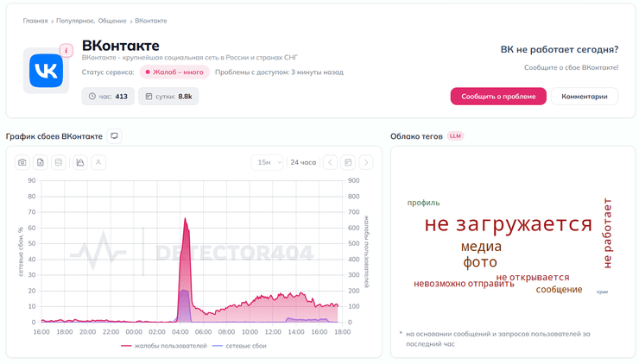Click the 'Жалоб – много' status badge

coord(174,72)
